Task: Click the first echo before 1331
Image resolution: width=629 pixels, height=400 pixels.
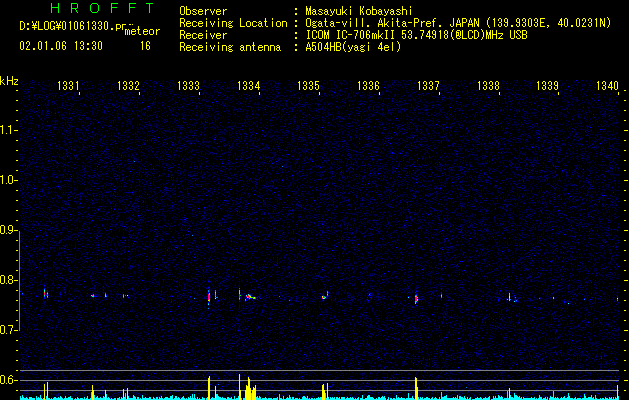Action: coord(45,294)
